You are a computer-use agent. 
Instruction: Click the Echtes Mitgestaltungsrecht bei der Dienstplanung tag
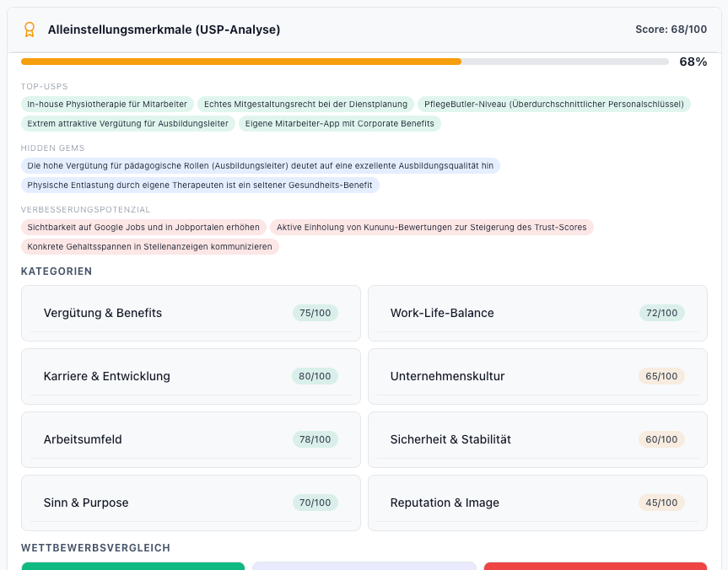[x=305, y=104]
